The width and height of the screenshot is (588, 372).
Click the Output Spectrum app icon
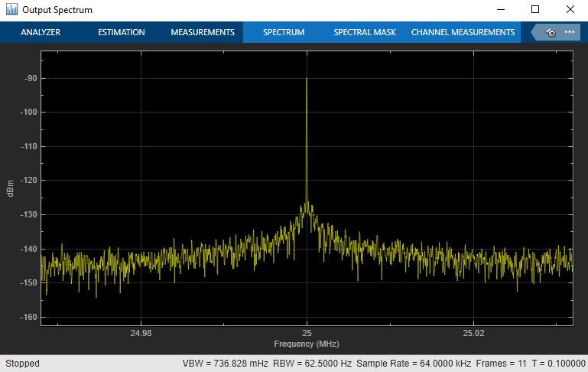tap(11, 9)
